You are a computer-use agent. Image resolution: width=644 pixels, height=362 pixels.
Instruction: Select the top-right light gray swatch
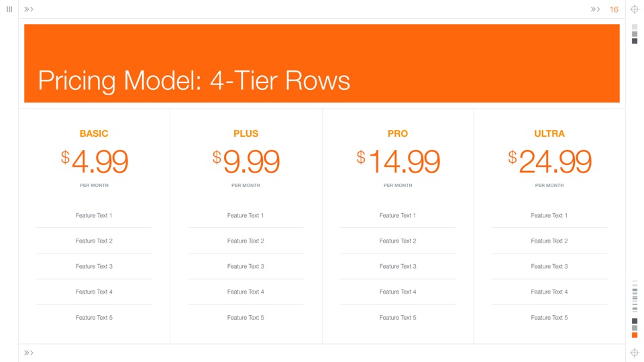[635, 27]
